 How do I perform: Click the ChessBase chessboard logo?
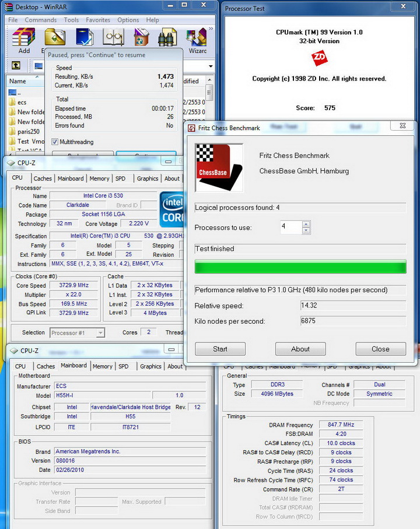(219, 167)
